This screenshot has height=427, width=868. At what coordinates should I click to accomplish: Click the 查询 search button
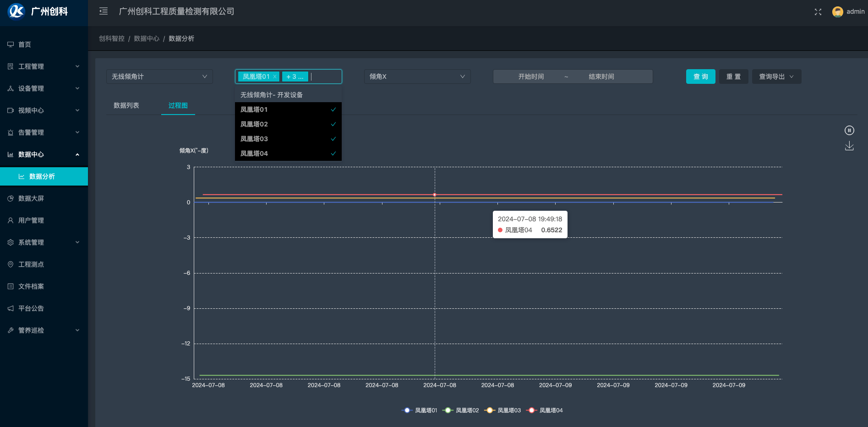coord(700,77)
